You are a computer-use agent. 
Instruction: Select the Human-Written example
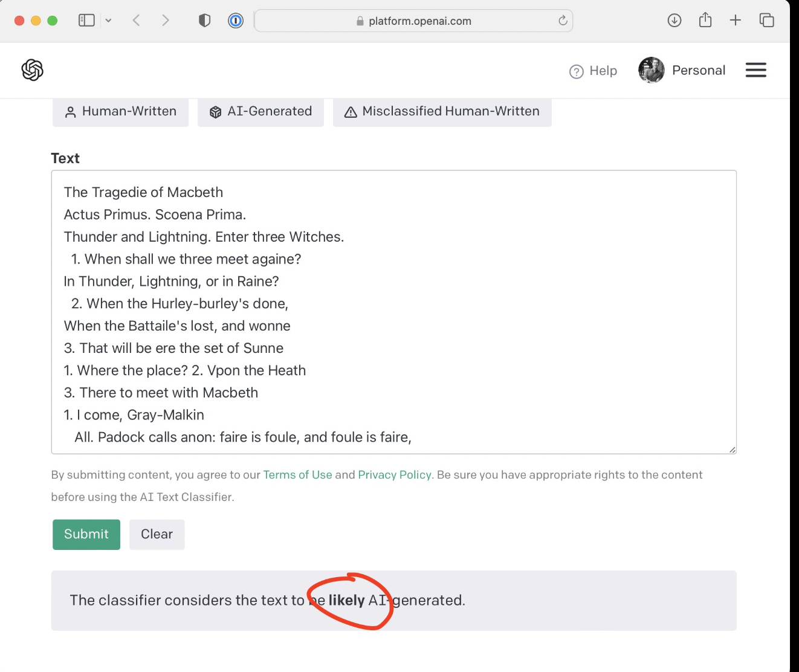click(120, 111)
